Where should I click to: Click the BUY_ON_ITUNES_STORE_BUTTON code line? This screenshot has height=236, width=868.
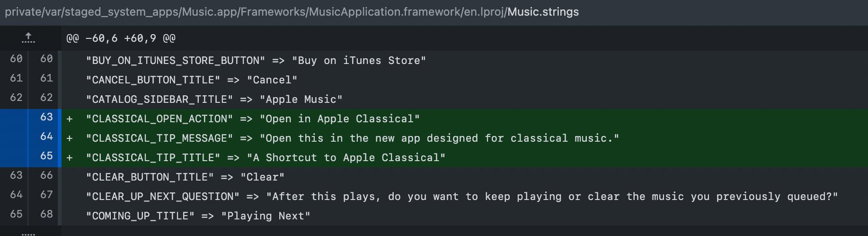tap(256, 61)
